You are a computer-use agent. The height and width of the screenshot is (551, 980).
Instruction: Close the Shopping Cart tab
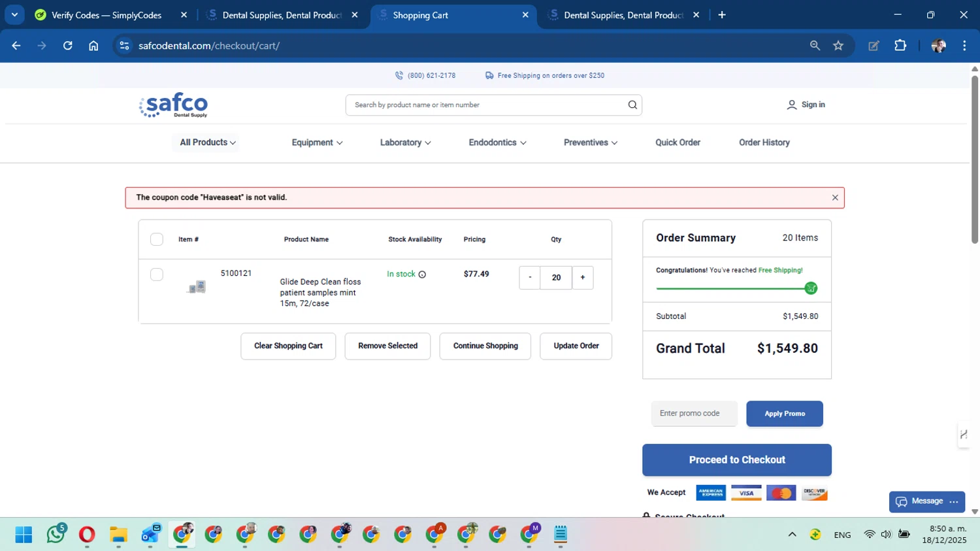pyautogui.click(x=525, y=14)
